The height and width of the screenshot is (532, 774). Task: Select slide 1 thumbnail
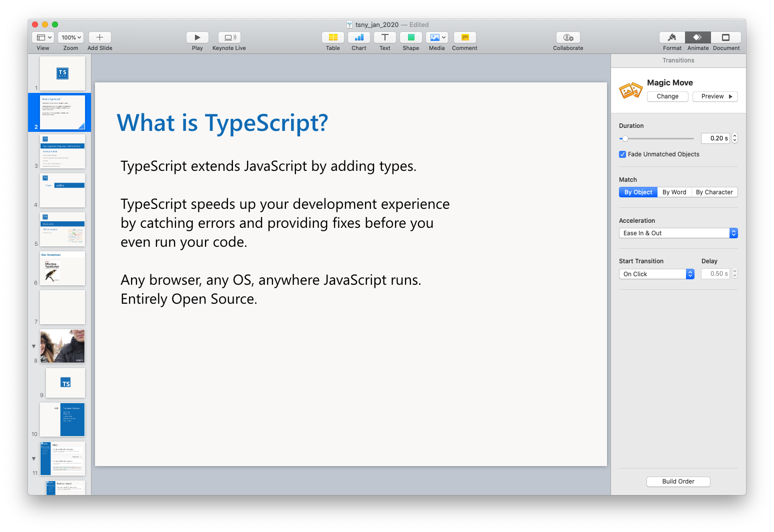pyautogui.click(x=62, y=73)
